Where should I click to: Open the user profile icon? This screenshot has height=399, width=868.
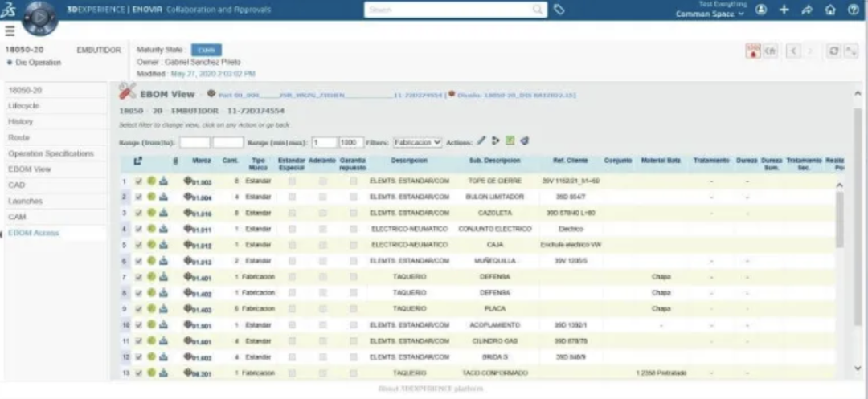(x=760, y=10)
